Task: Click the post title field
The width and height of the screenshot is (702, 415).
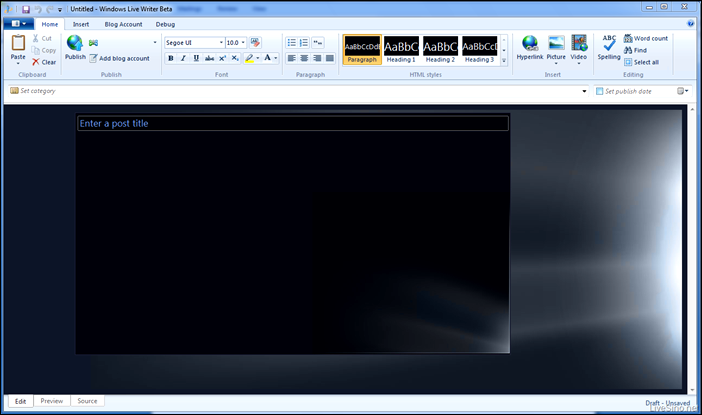Action: point(292,123)
